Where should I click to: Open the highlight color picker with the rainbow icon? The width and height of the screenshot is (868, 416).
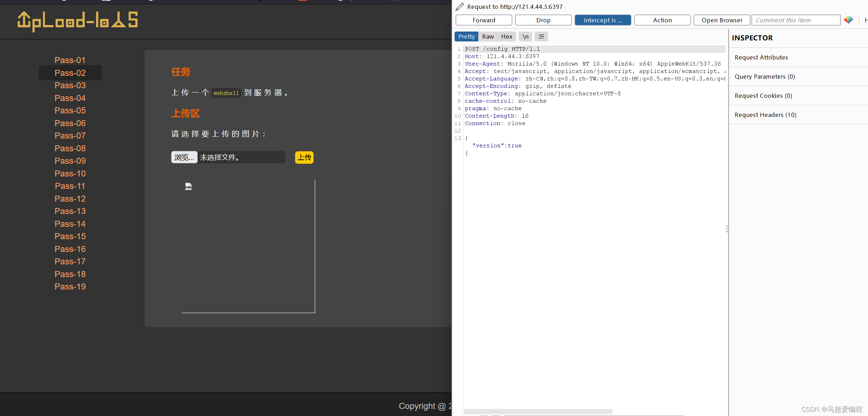849,20
